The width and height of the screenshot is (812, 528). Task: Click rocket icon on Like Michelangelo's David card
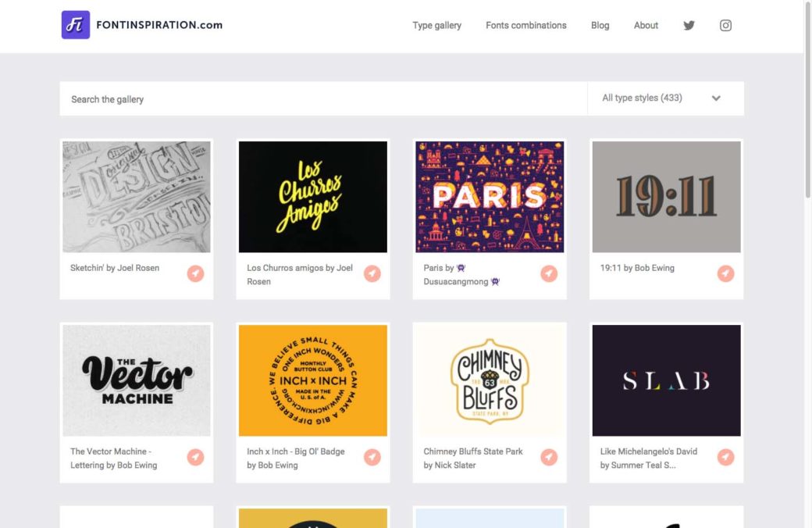coord(726,457)
